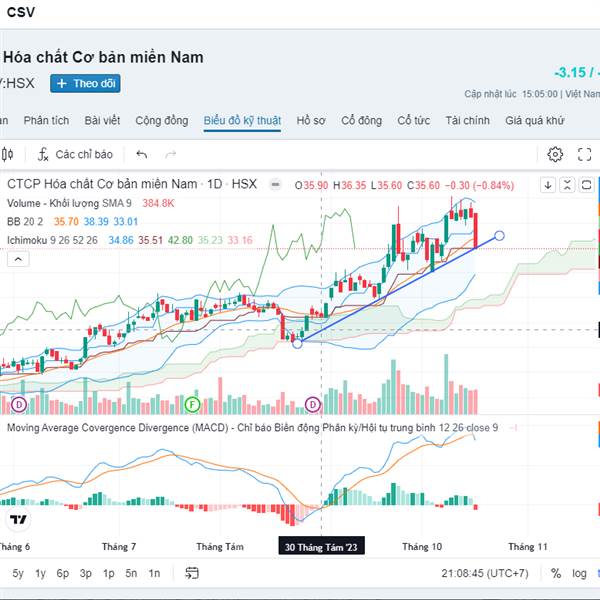
Task: Select the trendline's upper-right anchor point
Action: (499, 236)
